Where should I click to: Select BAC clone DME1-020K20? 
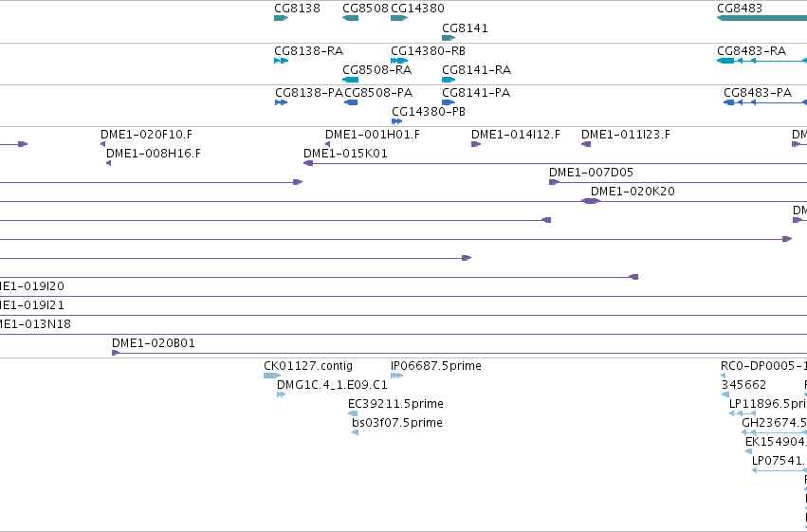point(633,192)
